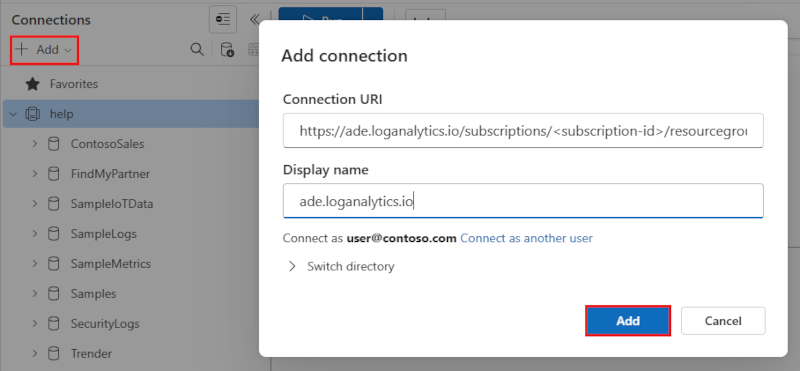Cancel the Add connection dialog

723,321
